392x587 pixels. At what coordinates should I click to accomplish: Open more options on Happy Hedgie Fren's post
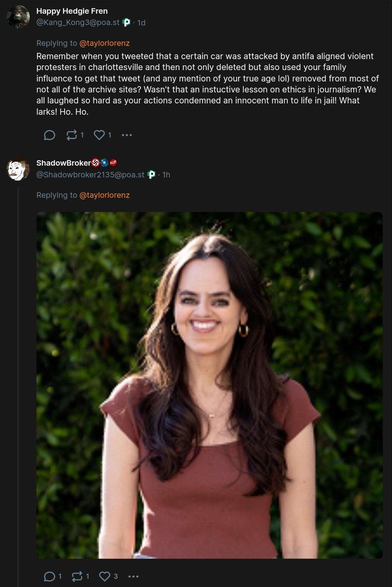coord(127,135)
